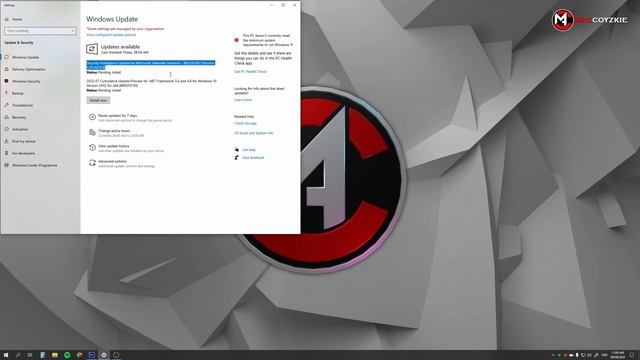Click the Updates available refresh icon

pos(92,49)
